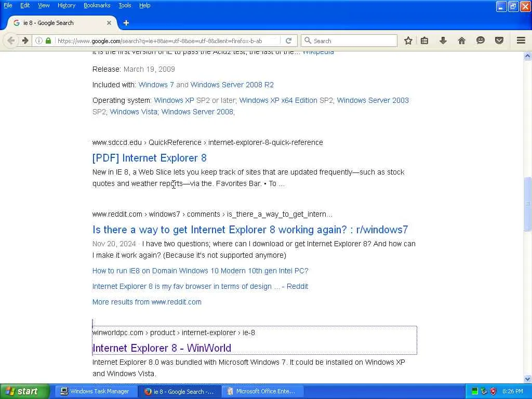Open the Windows start button
This screenshot has width=532, height=399.
click(x=24, y=391)
